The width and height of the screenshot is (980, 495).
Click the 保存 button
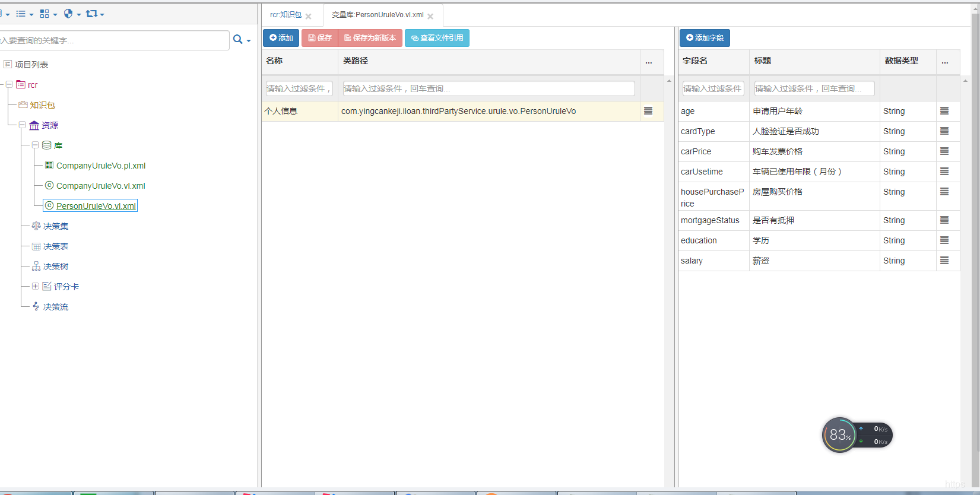pos(320,38)
